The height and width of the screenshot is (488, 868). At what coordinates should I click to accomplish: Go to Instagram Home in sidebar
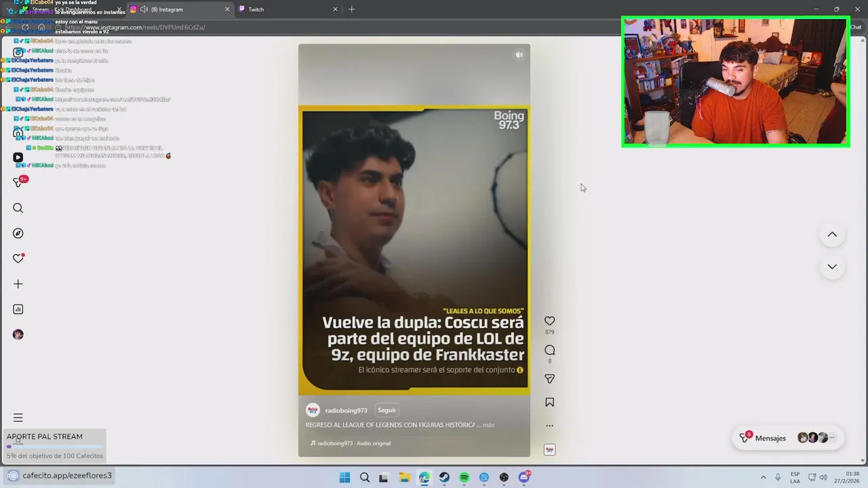(18, 132)
